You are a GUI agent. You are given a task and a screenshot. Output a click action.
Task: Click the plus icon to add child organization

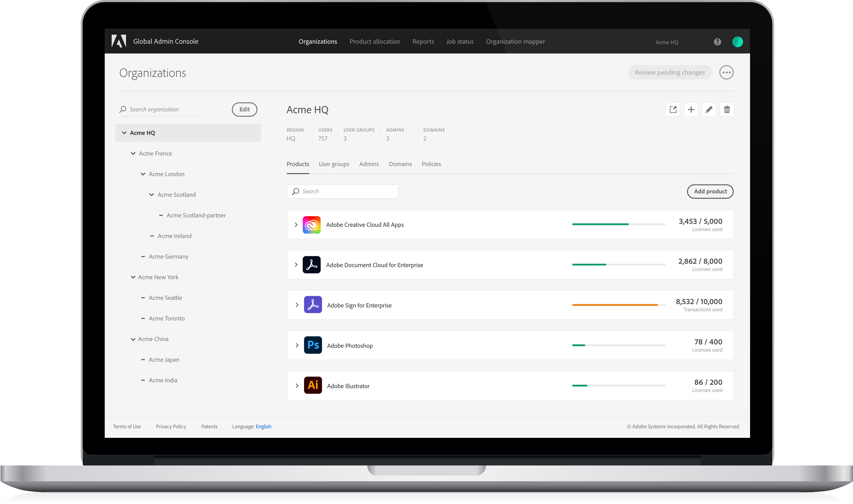point(691,109)
